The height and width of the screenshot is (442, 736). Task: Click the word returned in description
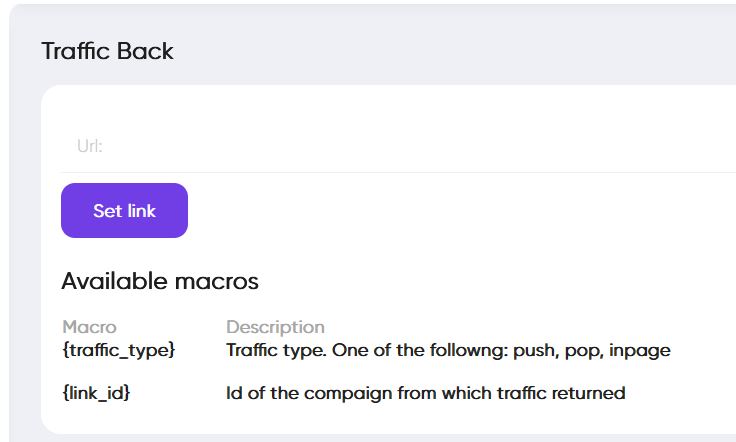pyautogui.click(x=590, y=393)
